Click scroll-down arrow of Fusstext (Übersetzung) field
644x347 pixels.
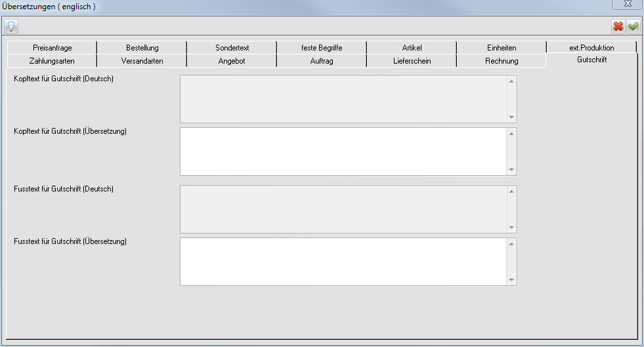pos(511,279)
